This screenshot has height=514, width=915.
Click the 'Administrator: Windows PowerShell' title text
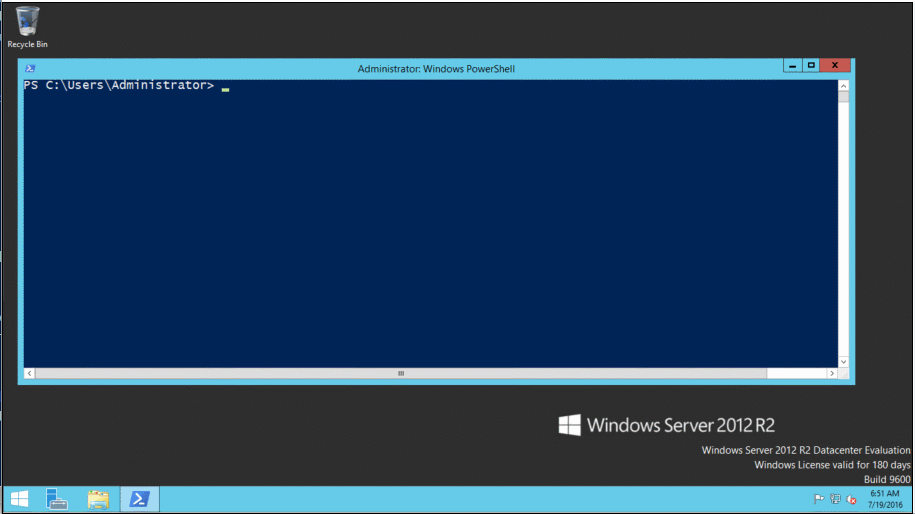click(436, 69)
